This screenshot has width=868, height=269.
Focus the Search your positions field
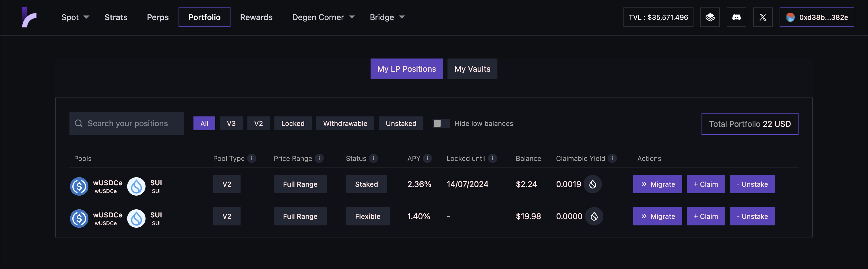[131, 124]
